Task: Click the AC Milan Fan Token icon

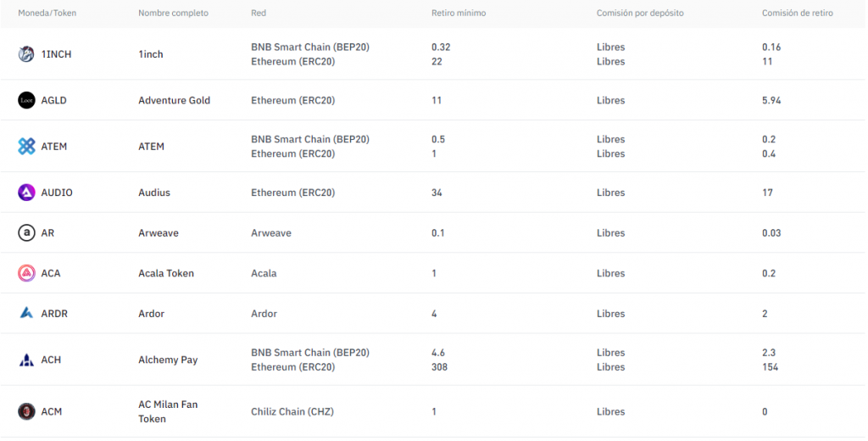Action: (x=26, y=411)
